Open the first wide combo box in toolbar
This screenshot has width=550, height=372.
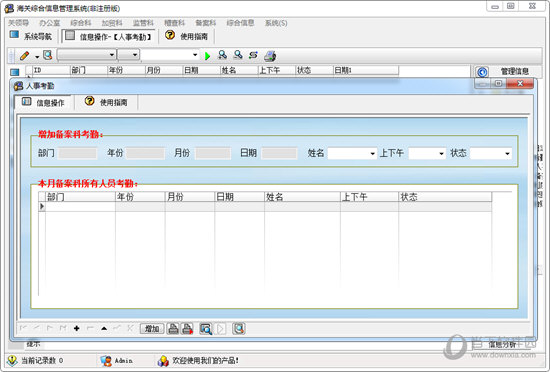(x=86, y=55)
